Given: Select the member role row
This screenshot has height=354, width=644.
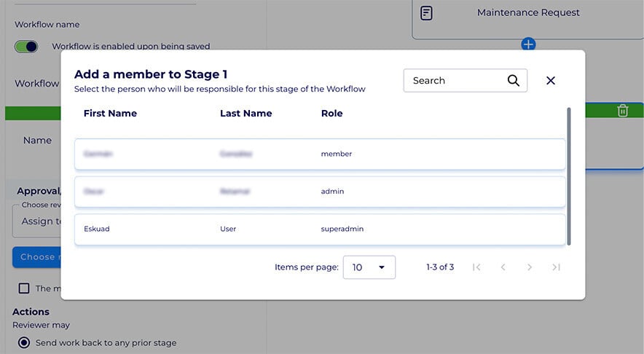Looking at the screenshot, I should pyautogui.click(x=320, y=154).
